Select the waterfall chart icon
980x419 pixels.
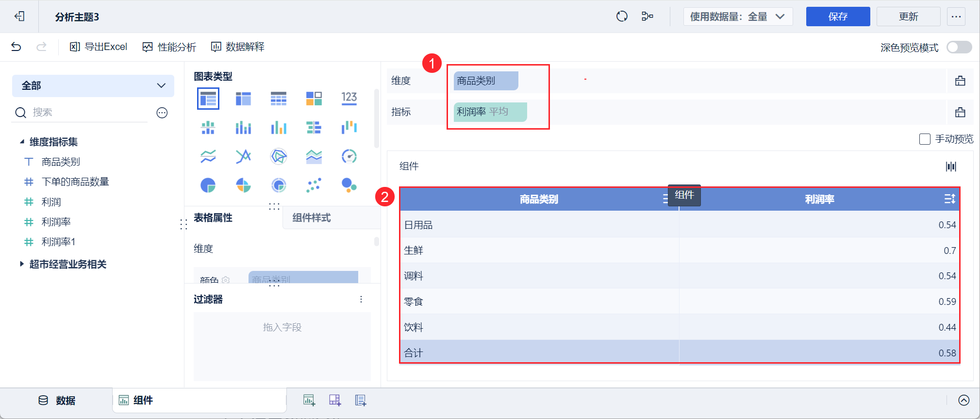pyautogui.click(x=349, y=128)
